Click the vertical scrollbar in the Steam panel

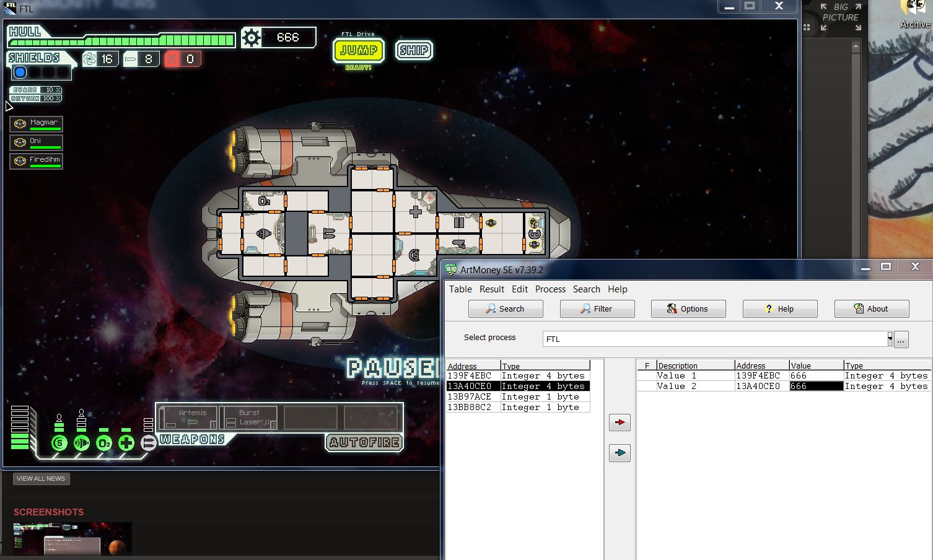(856, 149)
